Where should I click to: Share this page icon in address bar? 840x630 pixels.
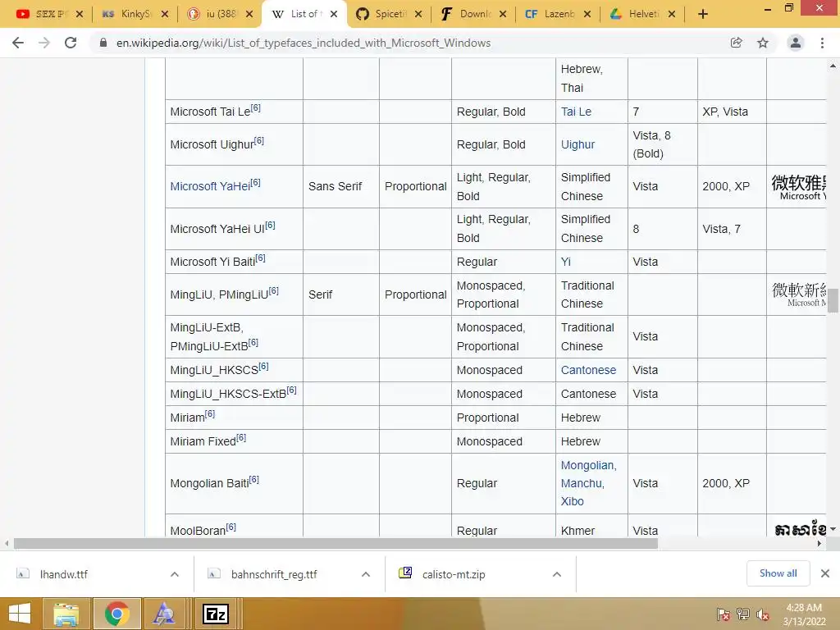click(x=737, y=43)
